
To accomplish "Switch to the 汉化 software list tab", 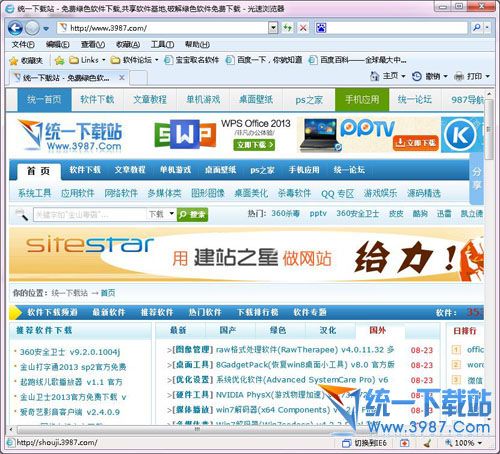I will (328, 330).
